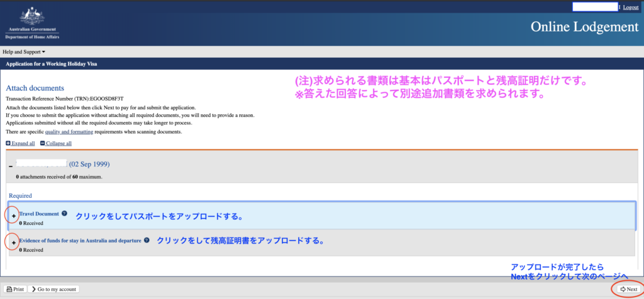Open help icon beside Evidence of funds
This screenshot has height=299, width=644.
(x=147, y=241)
